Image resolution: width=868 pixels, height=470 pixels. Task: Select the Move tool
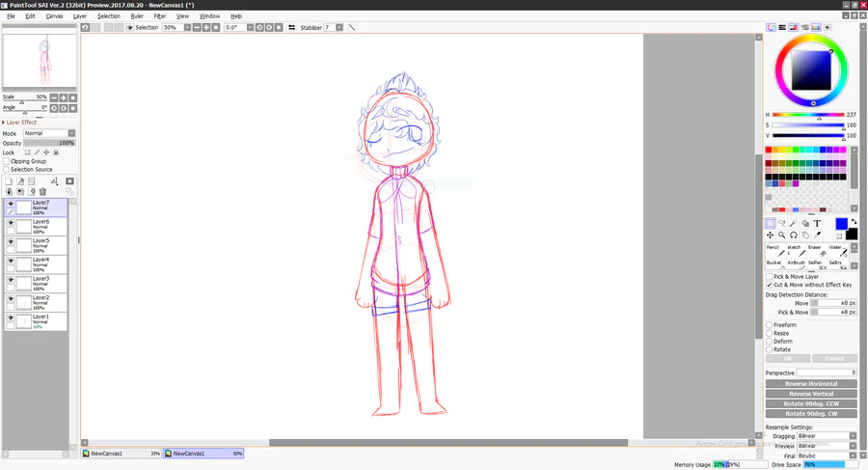[770, 235]
